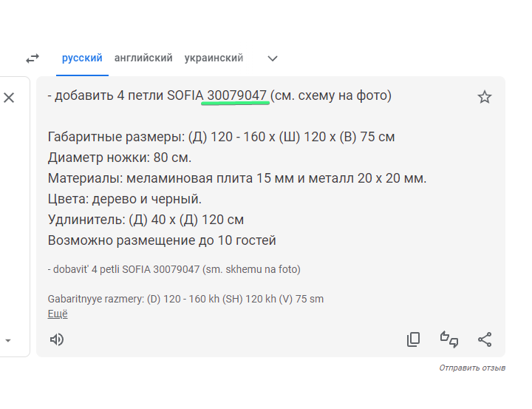The image size is (532, 409).
Task: Listen to the translation via speaker icon
Action: click(x=57, y=339)
